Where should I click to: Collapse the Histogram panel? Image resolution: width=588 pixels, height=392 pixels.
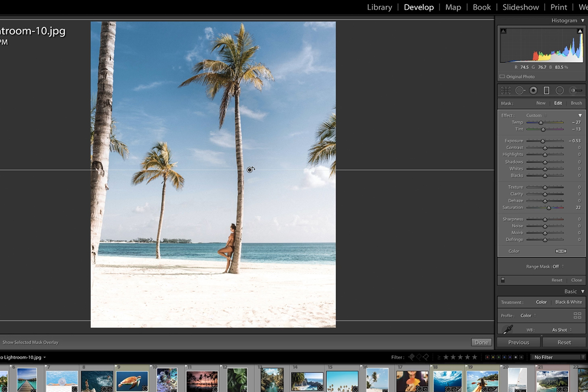click(x=583, y=21)
